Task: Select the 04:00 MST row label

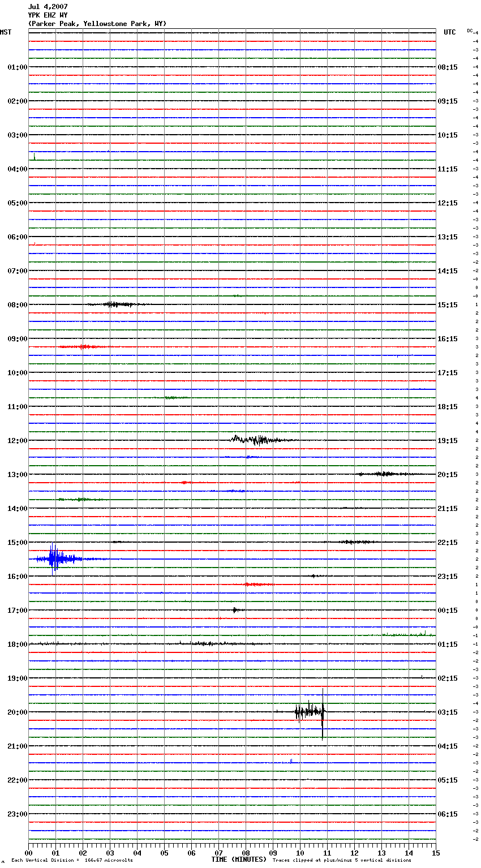Action: 18,169
